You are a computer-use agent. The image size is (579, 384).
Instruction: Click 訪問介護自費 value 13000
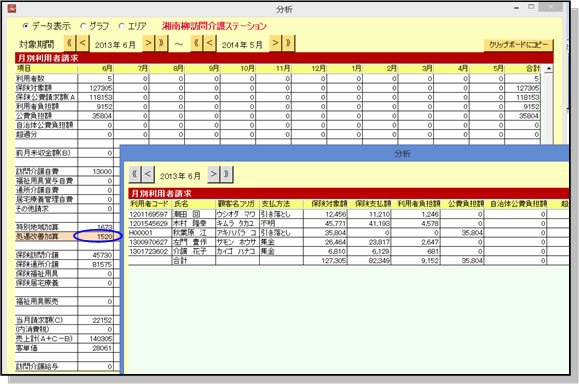click(x=96, y=171)
